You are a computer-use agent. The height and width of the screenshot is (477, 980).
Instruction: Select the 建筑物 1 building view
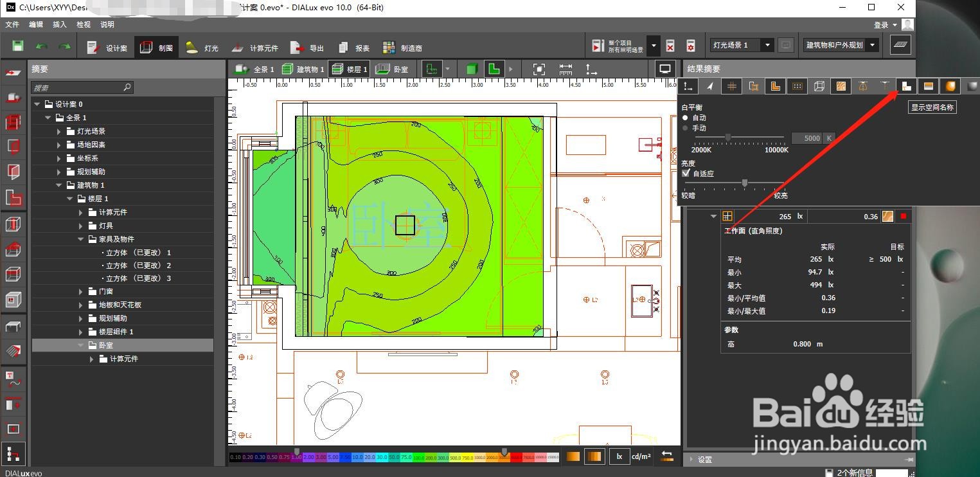pyautogui.click(x=303, y=69)
